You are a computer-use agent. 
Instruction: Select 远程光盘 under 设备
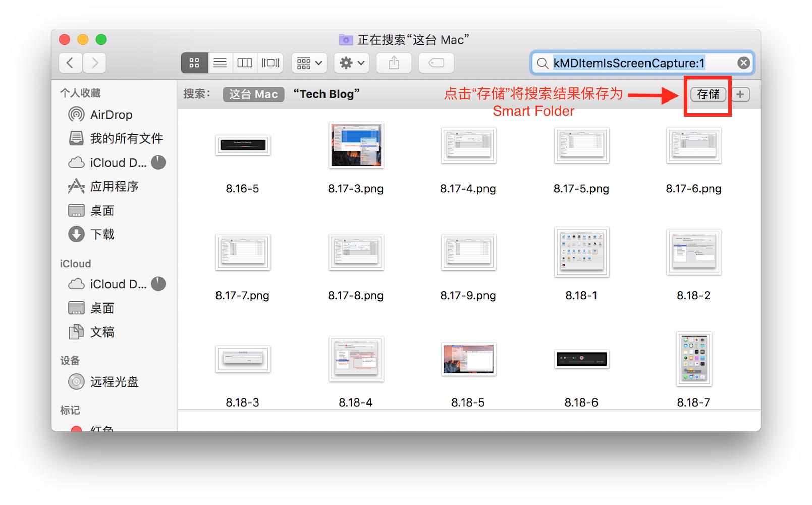[115, 381]
